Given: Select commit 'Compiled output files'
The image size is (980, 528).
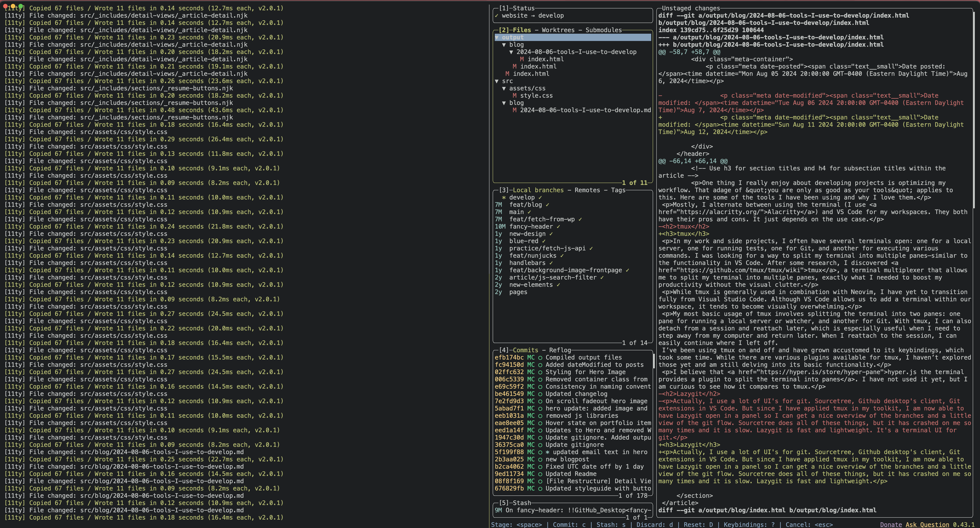Looking at the screenshot, I should [584, 358].
